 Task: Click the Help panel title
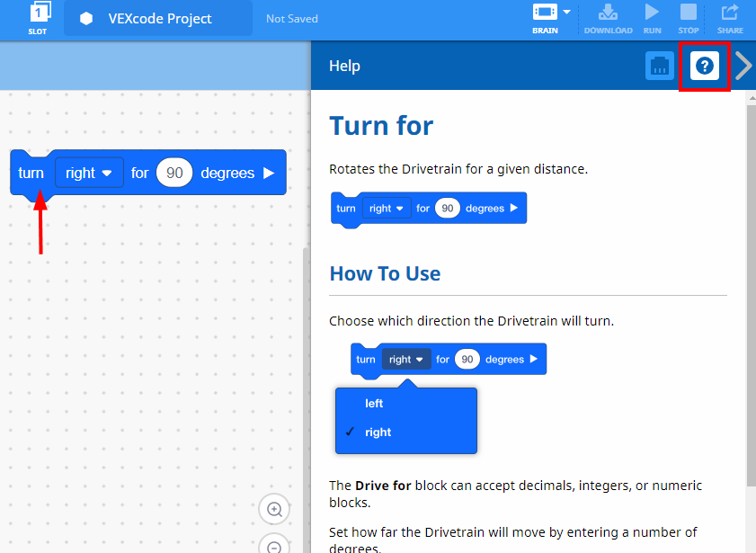pyautogui.click(x=344, y=66)
